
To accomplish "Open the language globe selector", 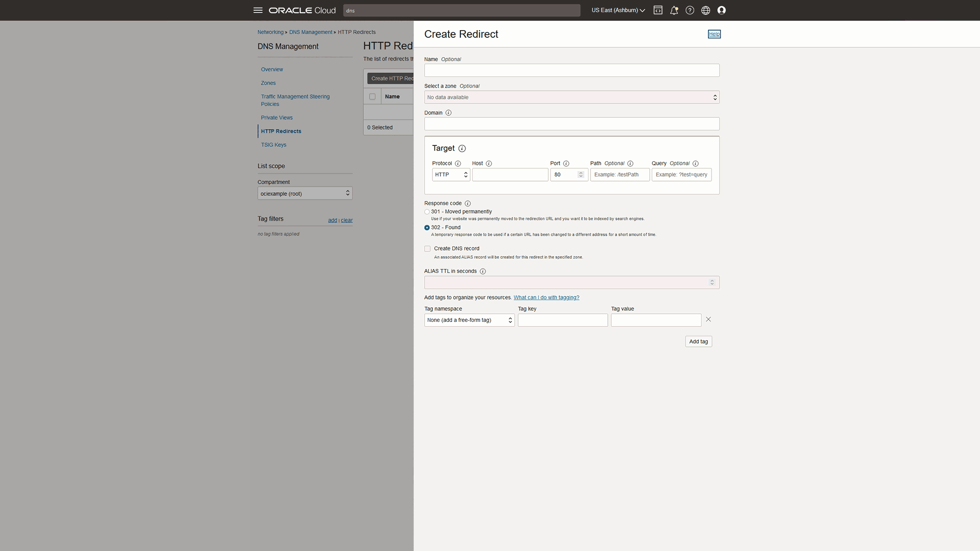I will click(x=705, y=10).
